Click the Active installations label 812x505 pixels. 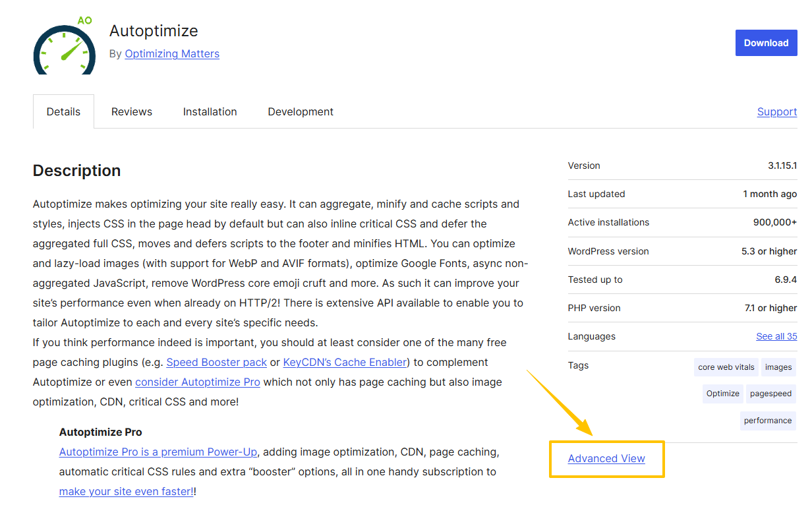[x=608, y=222]
